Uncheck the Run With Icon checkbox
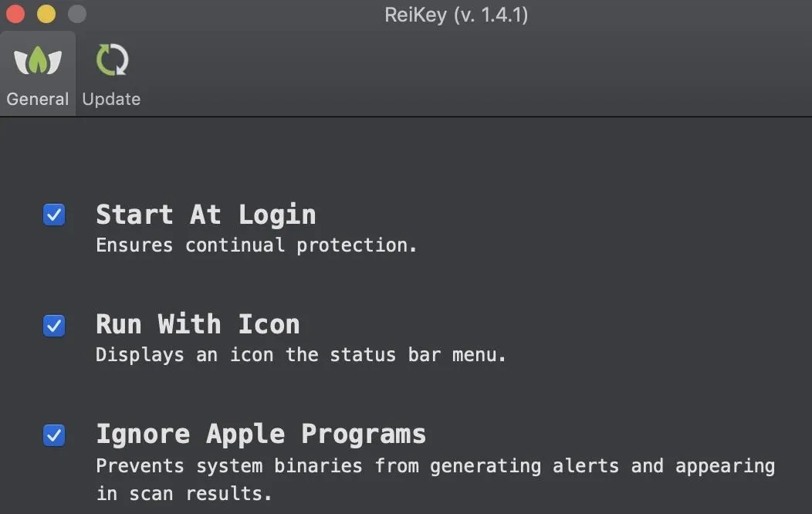The height and width of the screenshot is (514, 812). [x=54, y=326]
